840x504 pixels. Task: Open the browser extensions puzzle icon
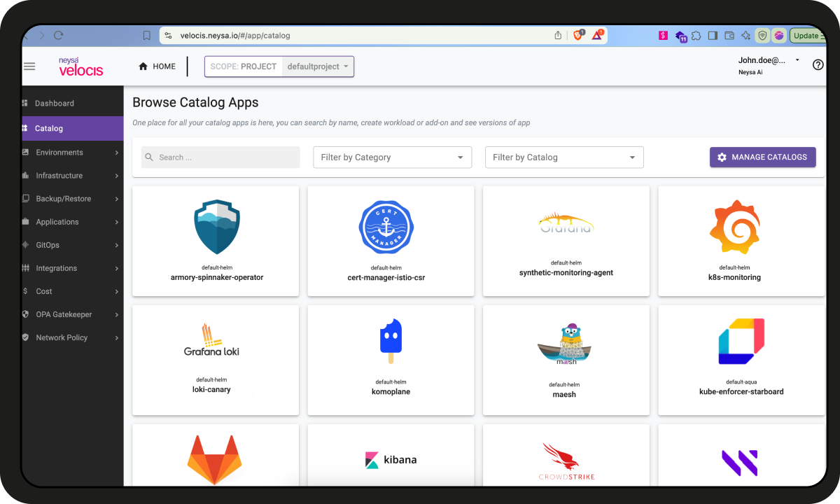click(x=696, y=35)
